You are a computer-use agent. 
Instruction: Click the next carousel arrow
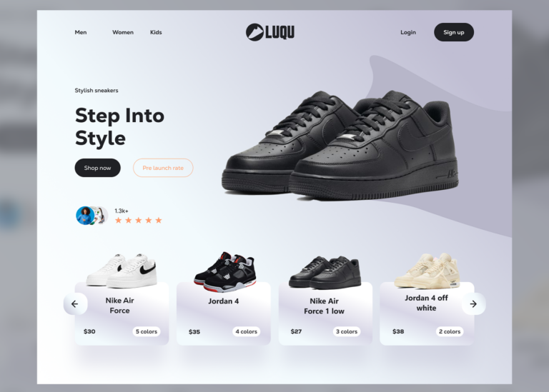click(x=473, y=304)
